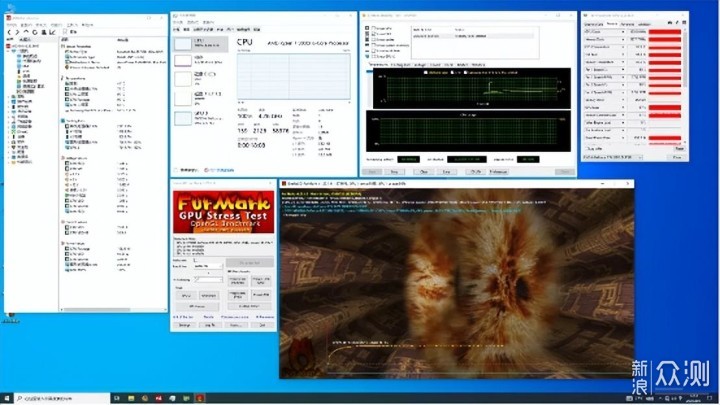Open Video Engine Load dropdown in GPU-Z

(x=623, y=123)
